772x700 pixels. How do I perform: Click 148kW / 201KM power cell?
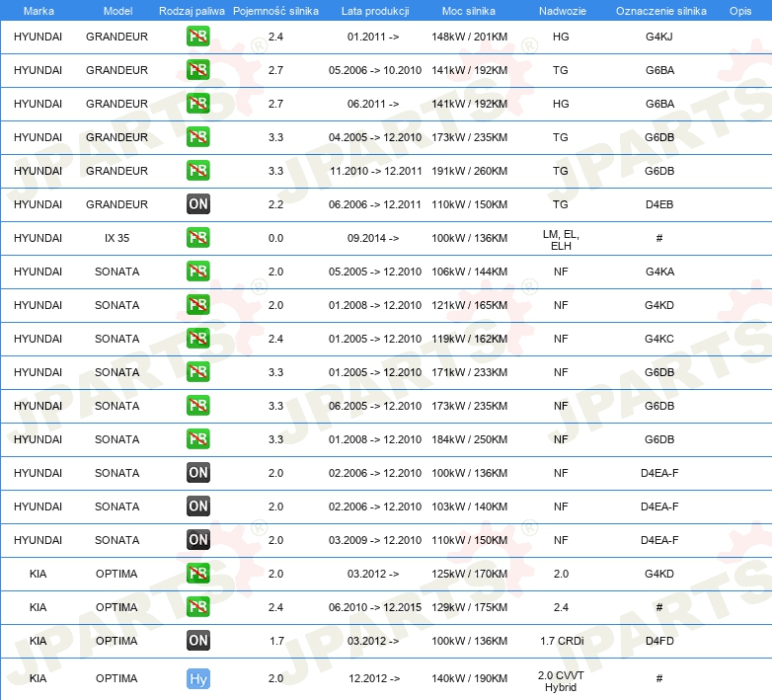469,37
